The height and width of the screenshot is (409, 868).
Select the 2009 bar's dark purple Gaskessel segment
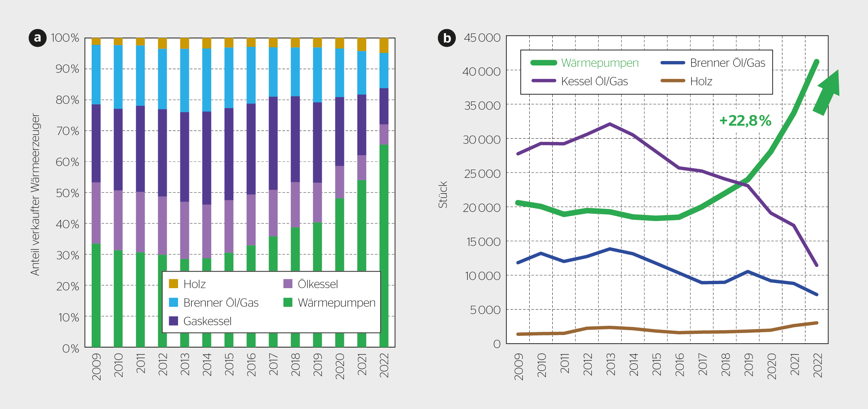coord(96,143)
